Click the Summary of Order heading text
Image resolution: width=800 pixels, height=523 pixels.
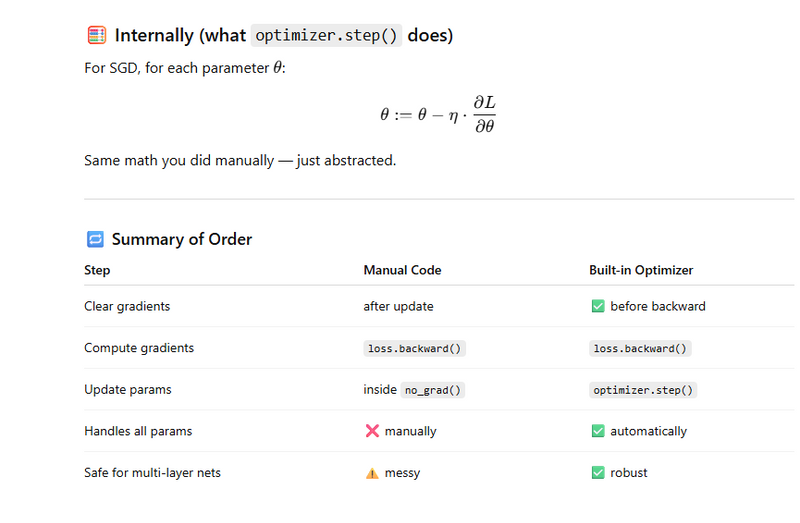[181, 239]
